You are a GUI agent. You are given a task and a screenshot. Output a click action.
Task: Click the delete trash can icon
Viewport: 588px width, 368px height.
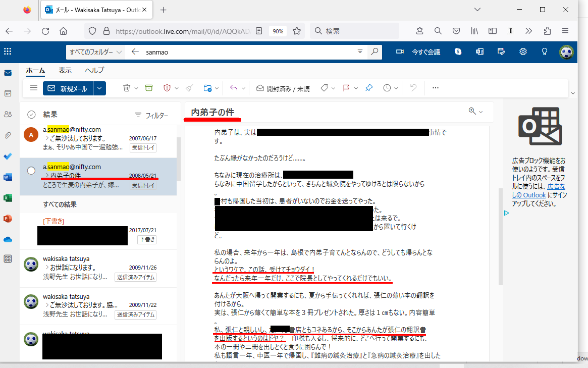(x=127, y=88)
